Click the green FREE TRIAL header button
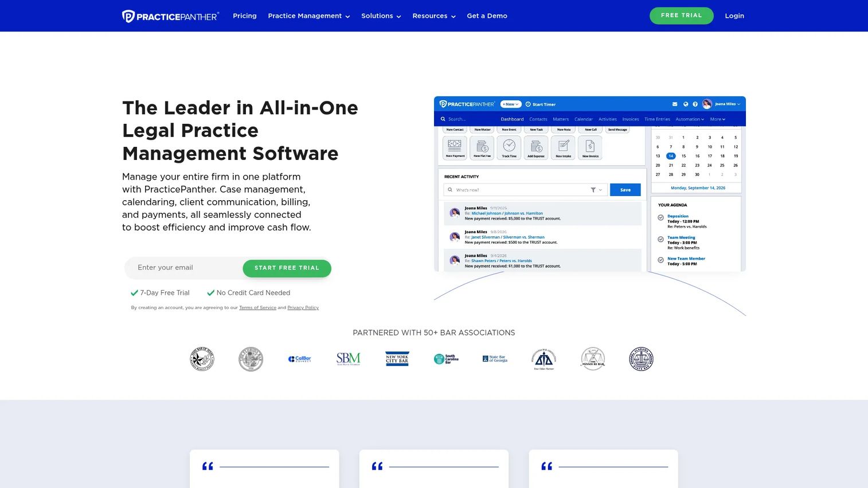 tap(681, 15)
